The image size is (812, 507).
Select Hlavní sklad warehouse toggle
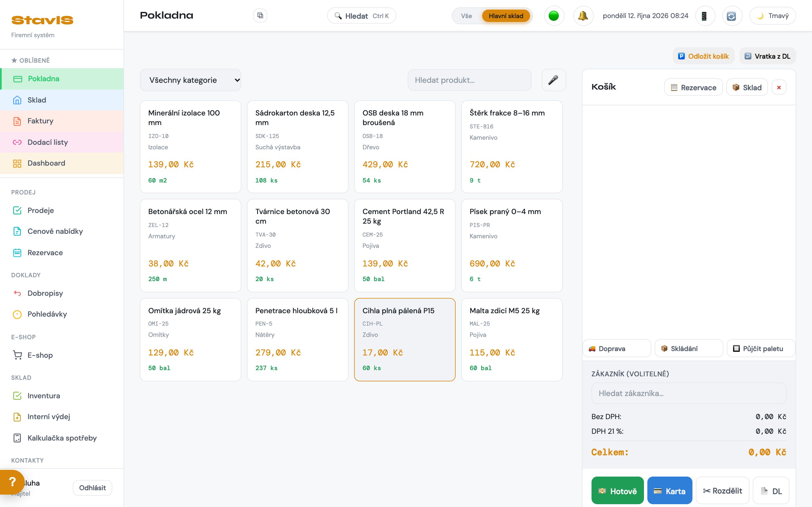[506, 16]
